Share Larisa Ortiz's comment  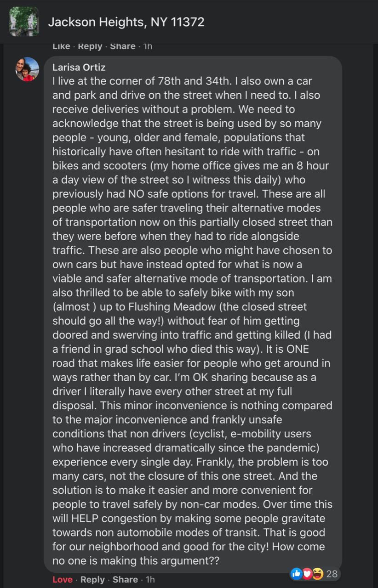(x=125, y=580)
